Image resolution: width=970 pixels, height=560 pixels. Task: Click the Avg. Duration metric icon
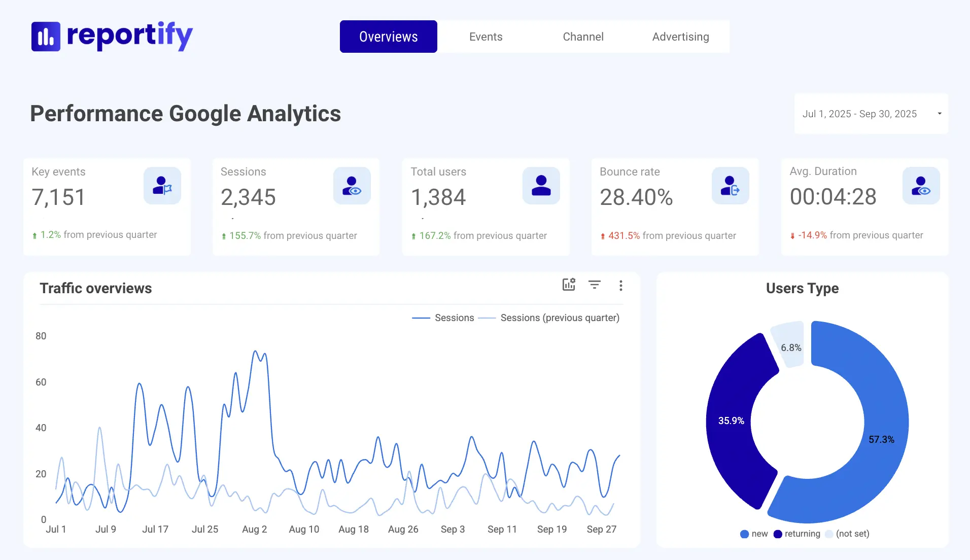pos(920,186)
